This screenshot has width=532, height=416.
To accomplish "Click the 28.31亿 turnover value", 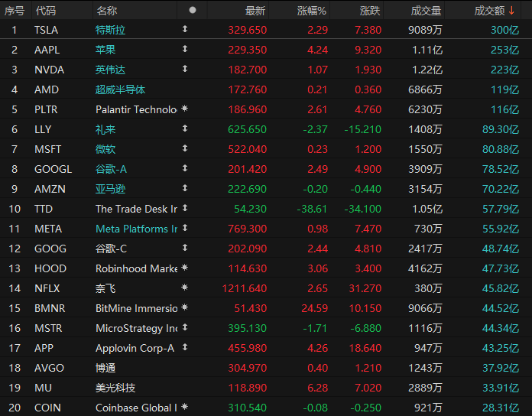I will point(501,408).
